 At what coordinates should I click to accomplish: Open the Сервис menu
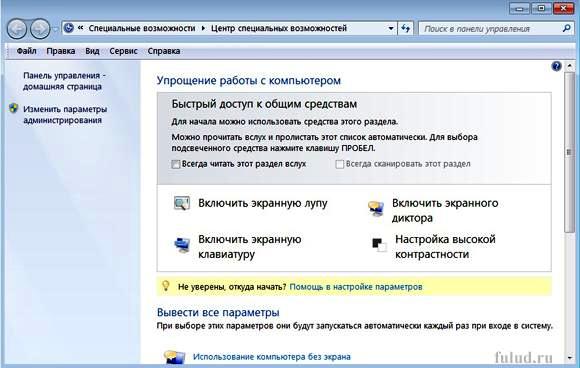tap(123, 51)
